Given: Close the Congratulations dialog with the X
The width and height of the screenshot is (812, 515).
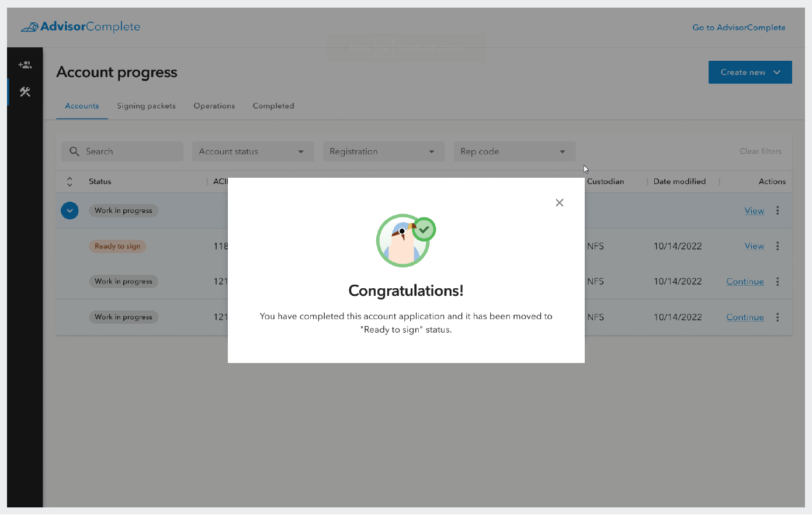Looking at the screenshot, I should point(559,203).
